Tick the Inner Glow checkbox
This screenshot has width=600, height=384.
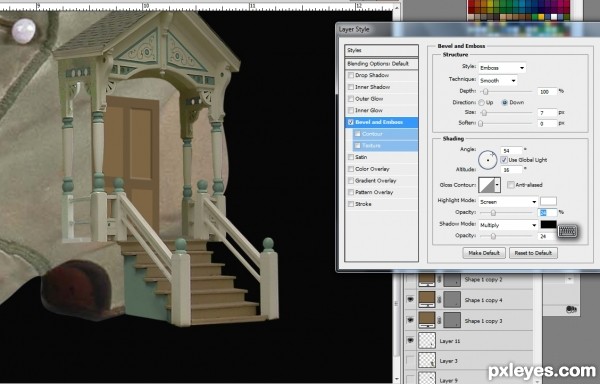pyautogui.click(x=351, y=111)
